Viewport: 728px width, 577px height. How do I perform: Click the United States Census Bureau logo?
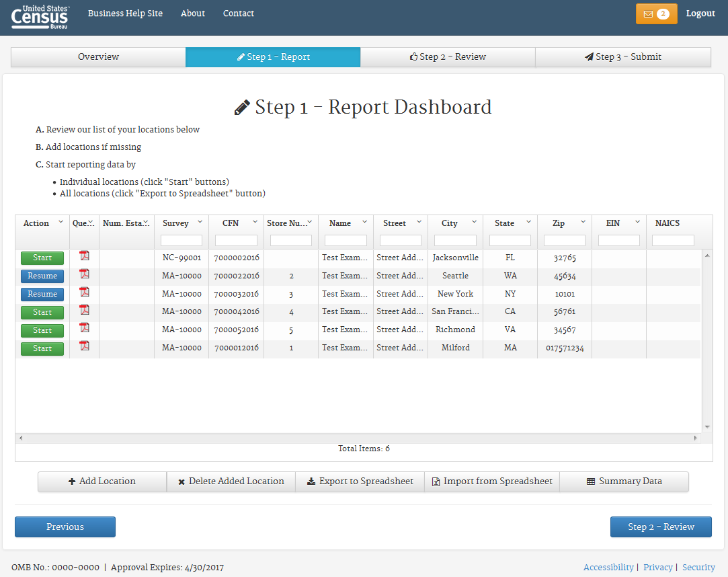(x=40, y=17)
